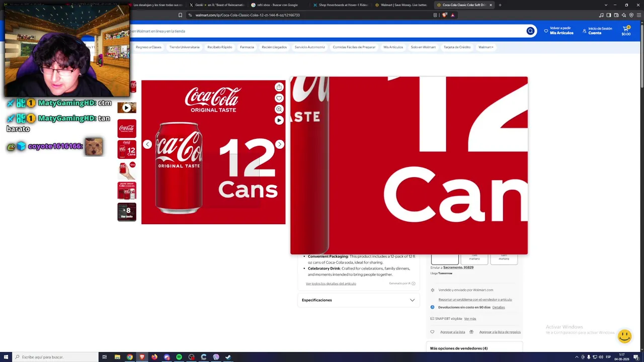Open 'Inicio de Sesión Cuenta' menu
This screenshot has height=362, width=644.
click(x=597, y=31)
